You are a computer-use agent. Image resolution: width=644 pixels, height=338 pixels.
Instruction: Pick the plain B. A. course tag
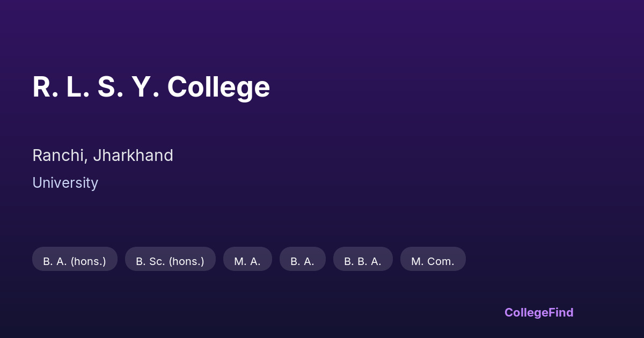point(302,261)
